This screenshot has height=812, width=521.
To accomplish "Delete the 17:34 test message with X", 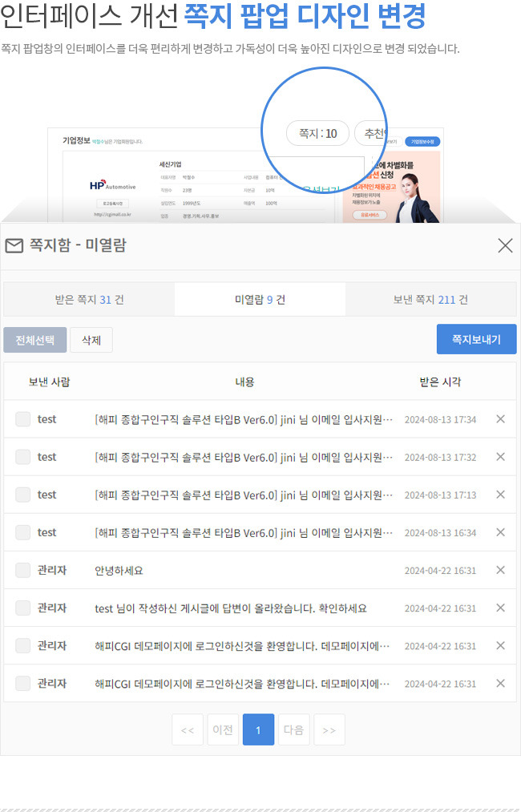I will point(500,419).
